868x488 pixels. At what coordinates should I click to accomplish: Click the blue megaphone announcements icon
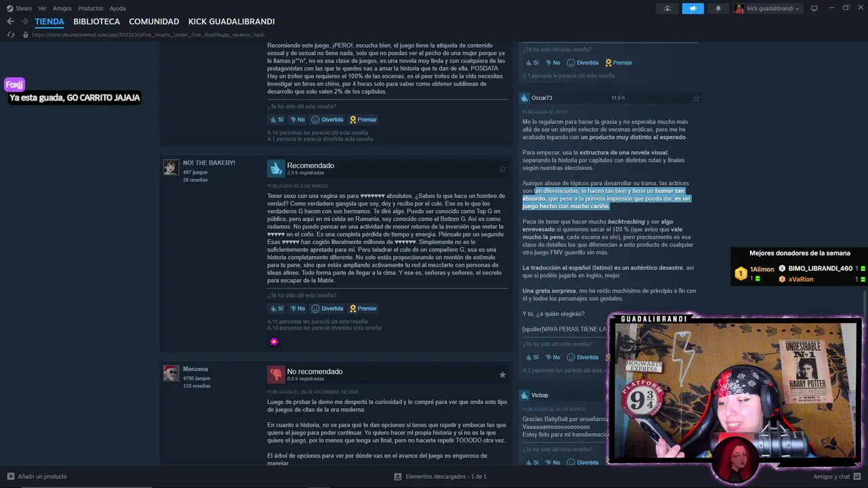(693, 9)
